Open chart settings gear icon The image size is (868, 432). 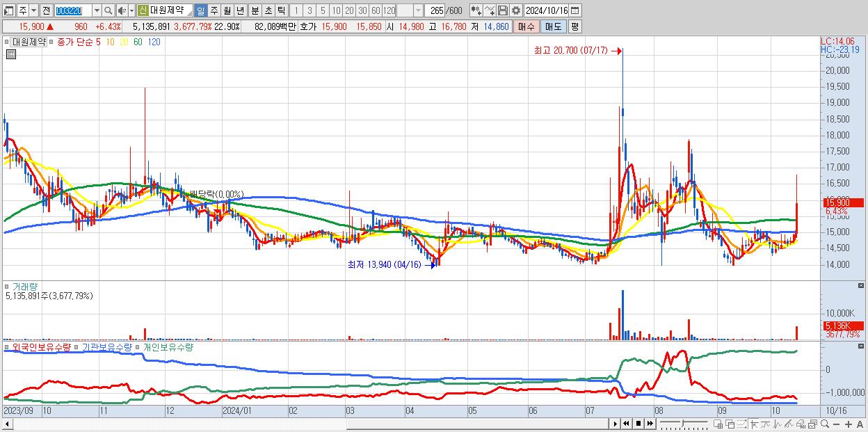(516, 10)
